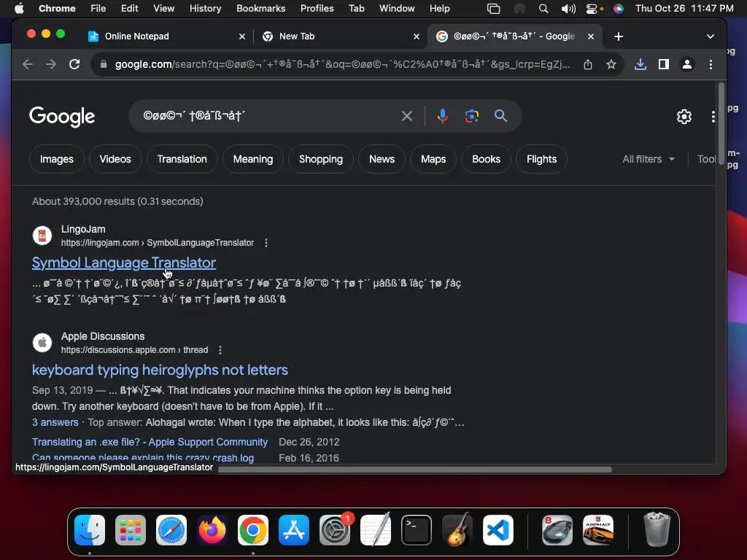The width and height of the screenshot is (747, 560).
Task: Switch to the New Tab tab
Action: point(341,36)
